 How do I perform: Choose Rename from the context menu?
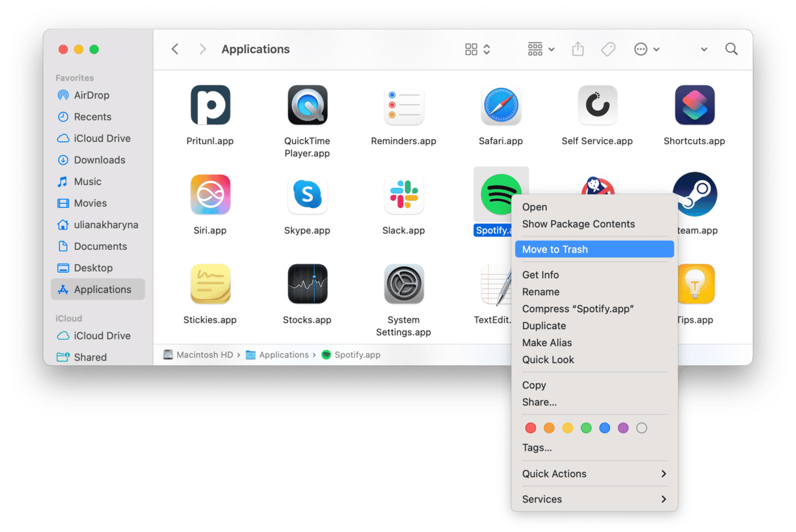(594, 292)
